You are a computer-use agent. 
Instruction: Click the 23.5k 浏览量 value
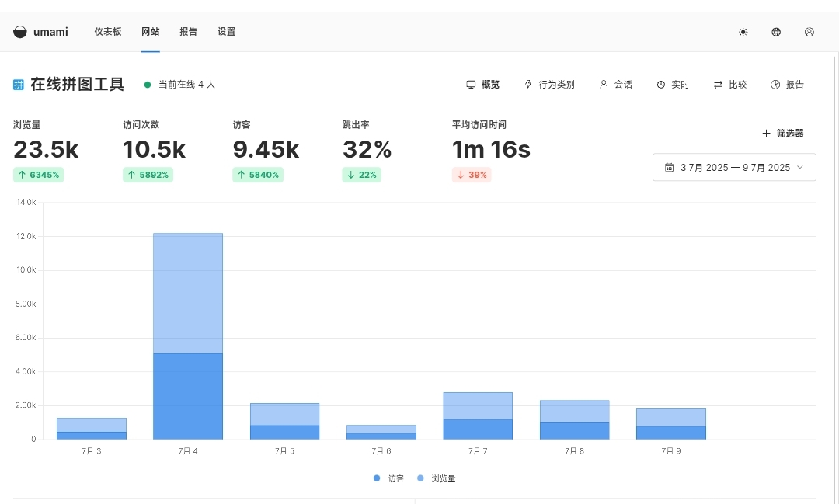click(46, 149)
